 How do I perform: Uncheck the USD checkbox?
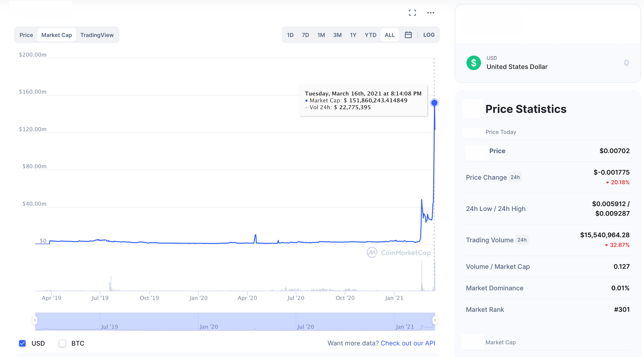tap(22, 343)
